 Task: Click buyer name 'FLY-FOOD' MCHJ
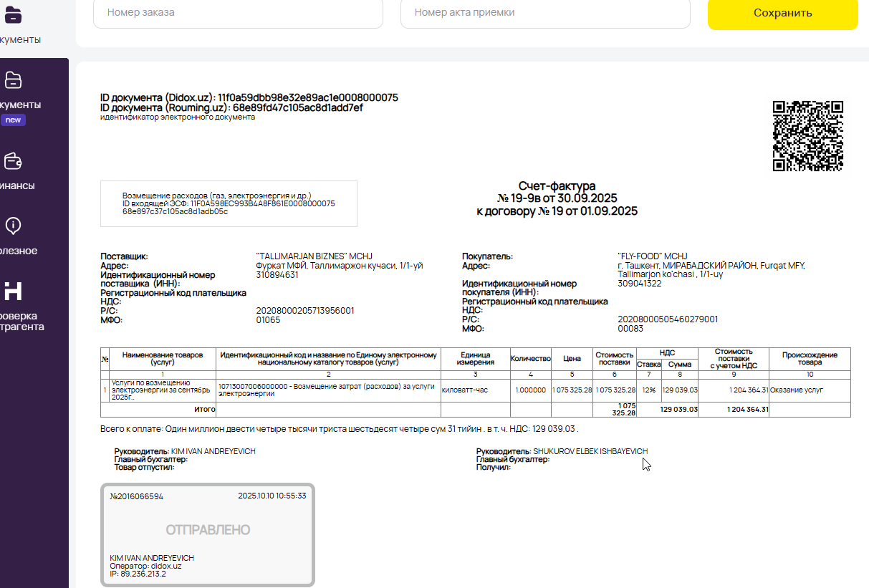(x=652, y=256)
